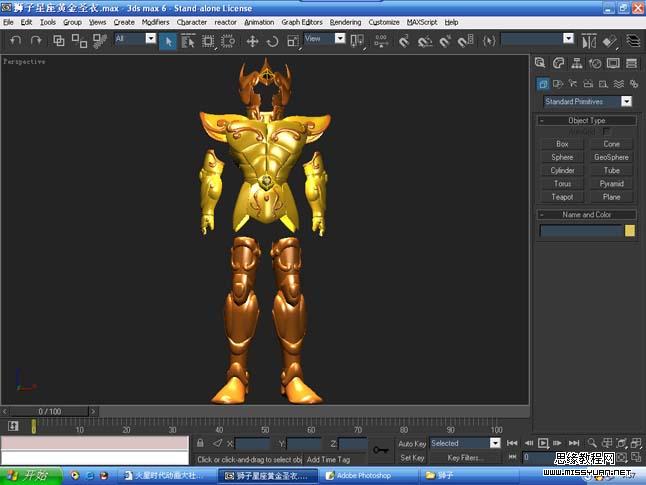Click the Mirror Selected Objects icon
The height and width of the screenshot is (485, 646).
pyautogui.click(x=589, y=41)
